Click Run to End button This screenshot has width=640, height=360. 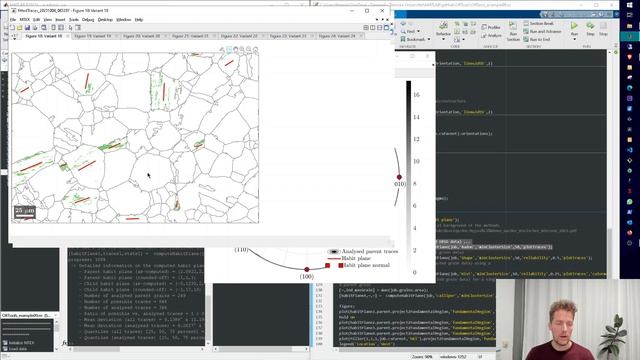537,40
